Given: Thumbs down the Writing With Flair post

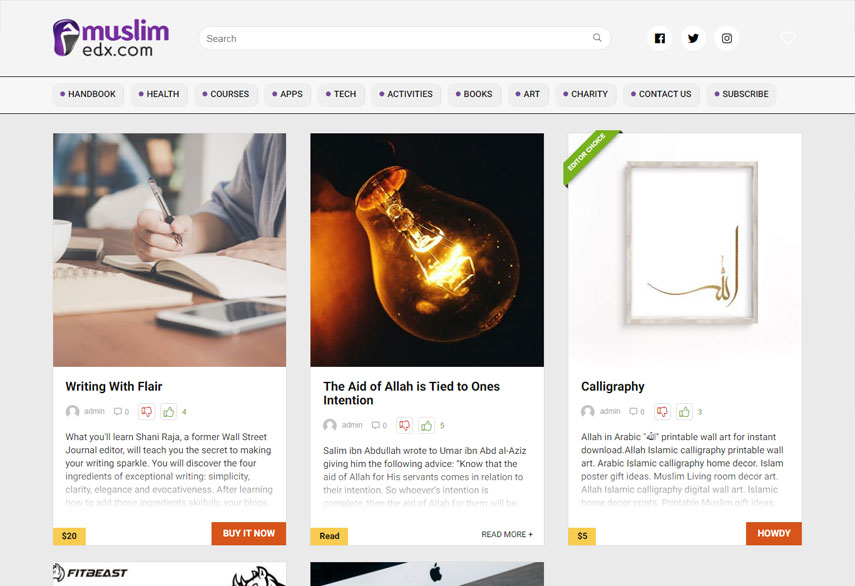Looking at the screenshot, I should click(x=147, y=412).
